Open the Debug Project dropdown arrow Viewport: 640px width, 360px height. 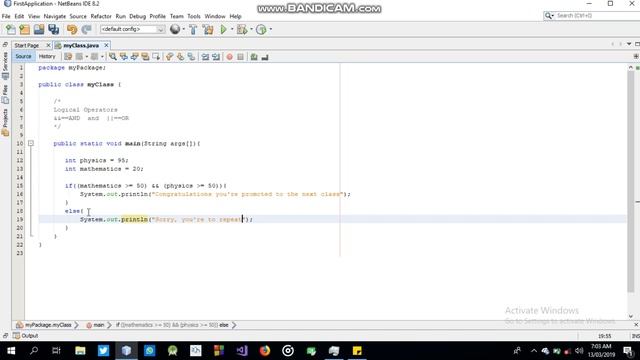[251, 29]
